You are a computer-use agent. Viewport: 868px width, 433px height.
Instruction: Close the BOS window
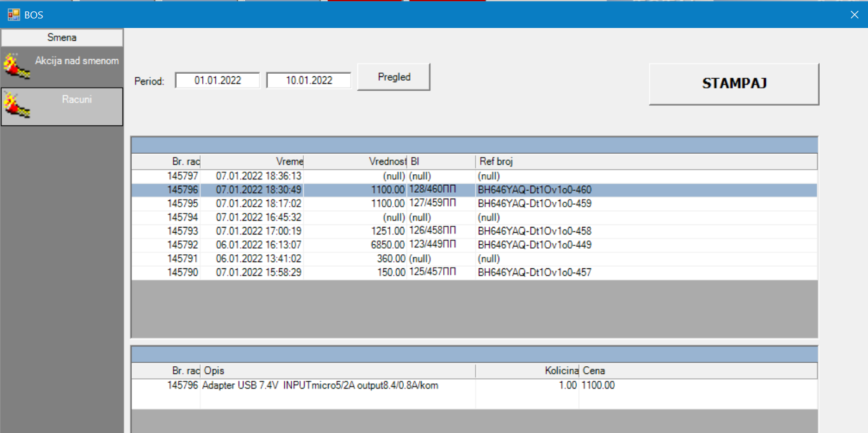click(x=854, y=15)
